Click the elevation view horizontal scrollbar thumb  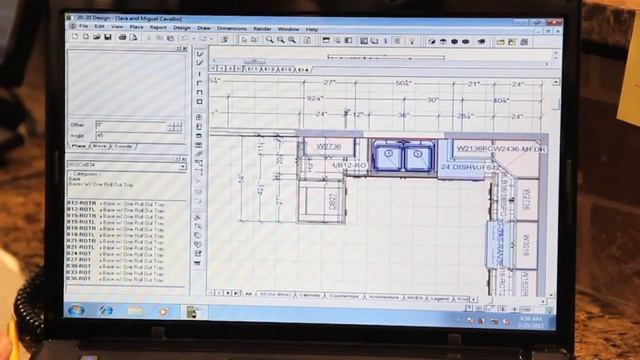(255, 61)
